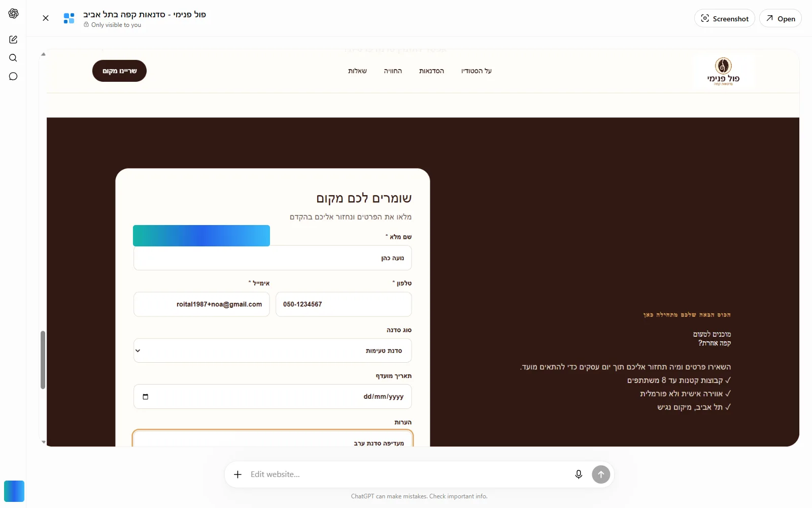812x508 pixels.
Task: Click the preview vertical scrollbar thumb
Action: coord(43,360)
